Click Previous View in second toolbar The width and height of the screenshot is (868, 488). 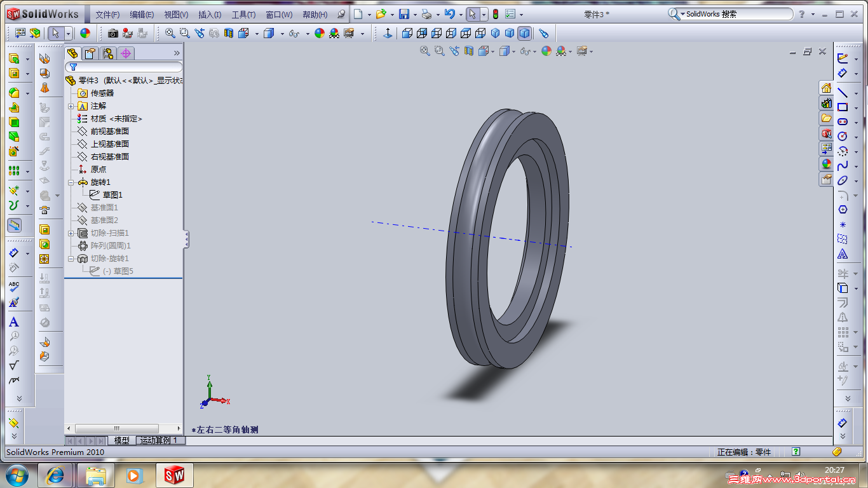200,33
